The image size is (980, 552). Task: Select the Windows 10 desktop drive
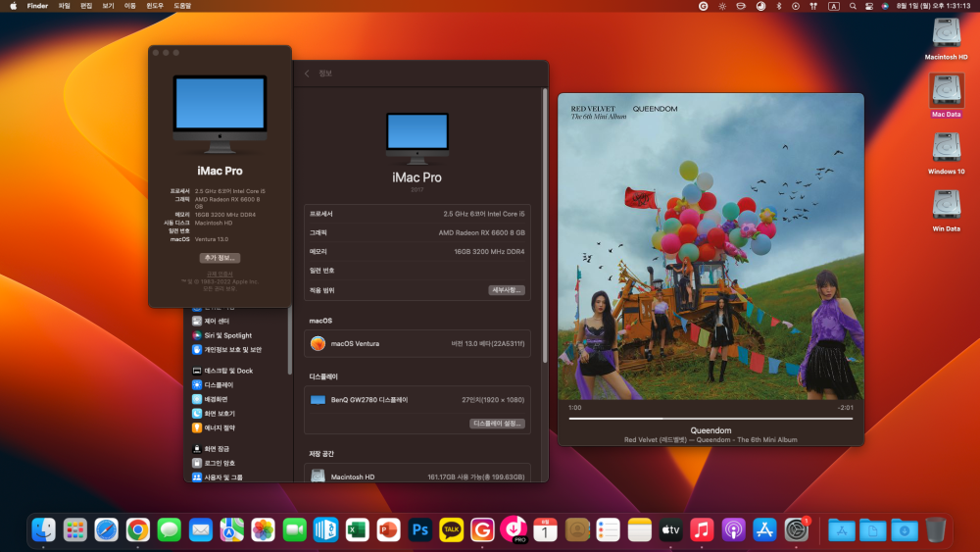coord(946,153)
